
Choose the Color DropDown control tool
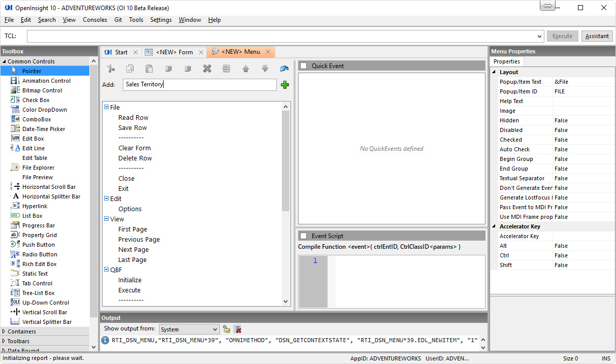pos(45,110)
